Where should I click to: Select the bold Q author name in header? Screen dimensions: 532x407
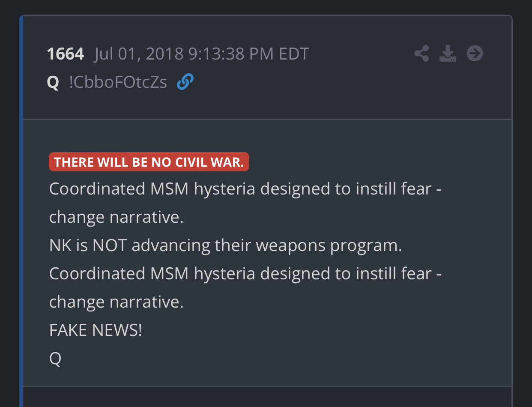point(53,82)
